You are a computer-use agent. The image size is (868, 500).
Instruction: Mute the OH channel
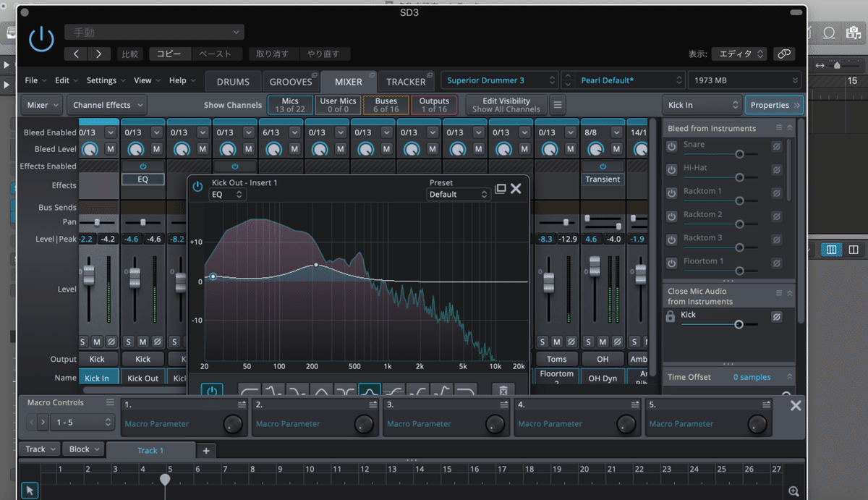click(x=603, y=342)
